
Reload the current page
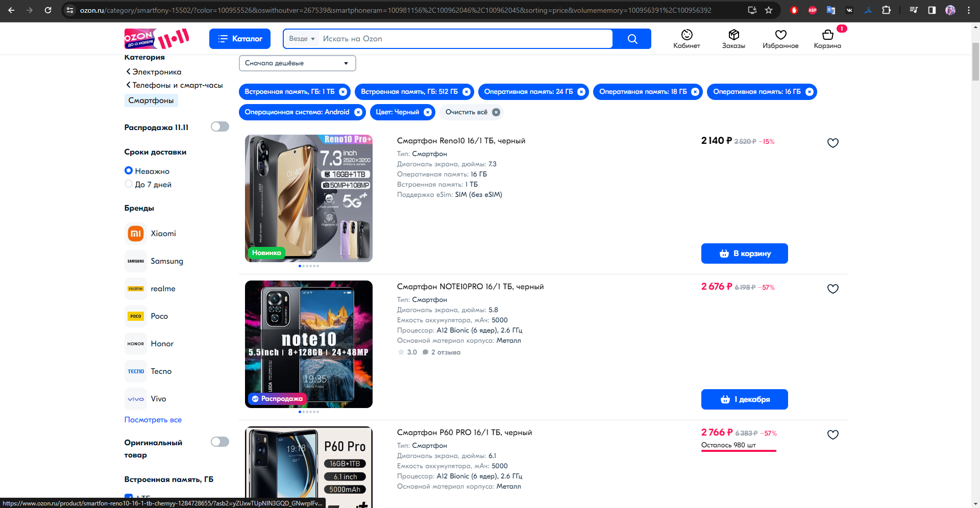[x=48, y=10]
